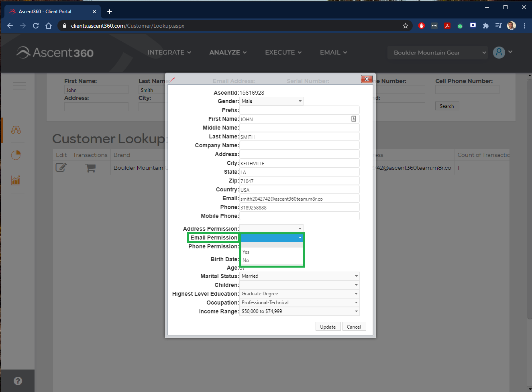Reload the page with refresh icon
Screen dimensions: 532x392
point(36,26)
